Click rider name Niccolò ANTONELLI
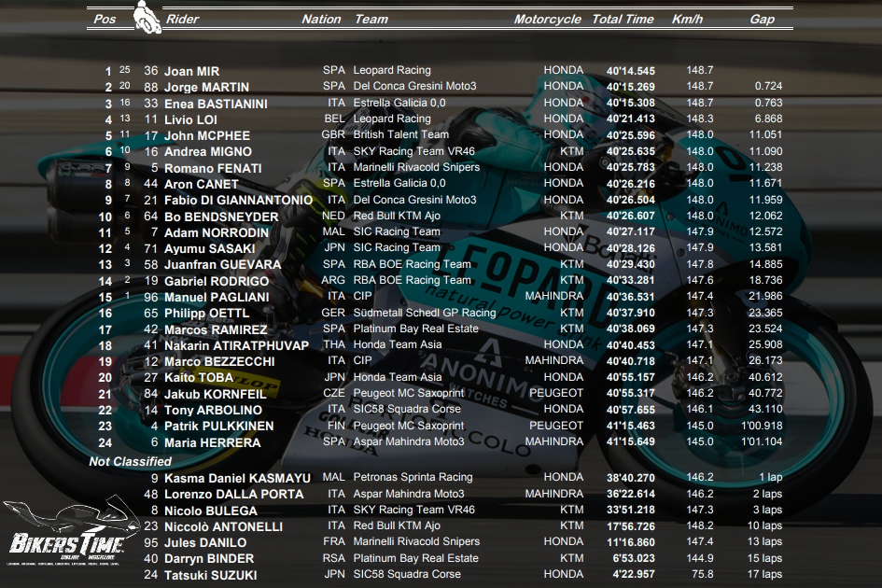 click(223, 526)
